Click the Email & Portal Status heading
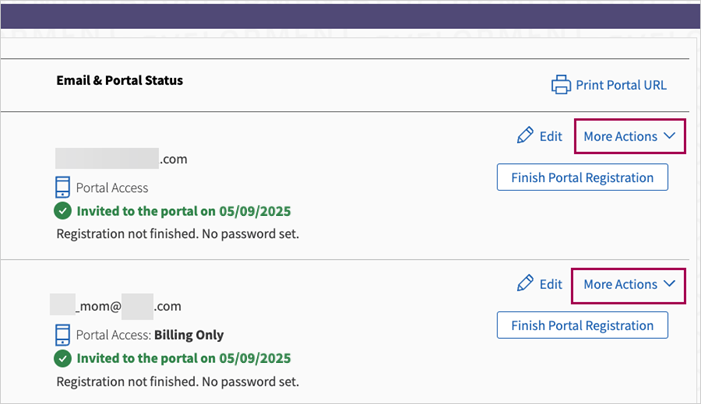Screen dimensions: 701x404 click(119, 79)
